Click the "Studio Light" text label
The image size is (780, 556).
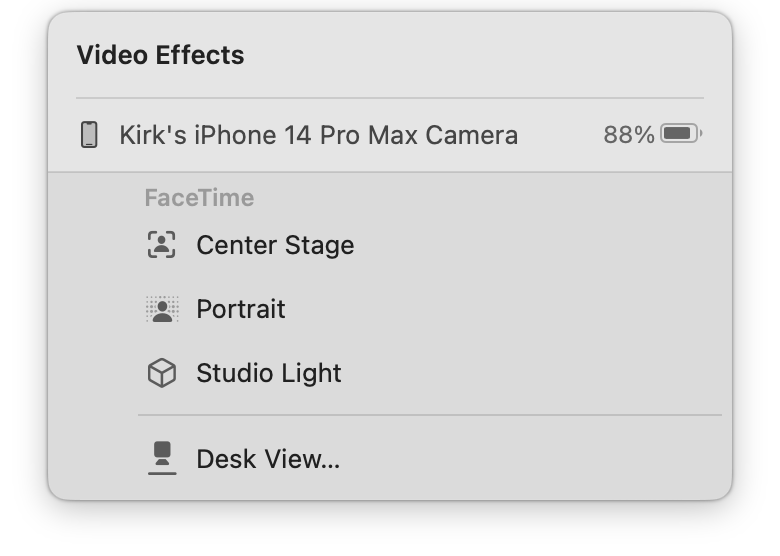tap(269, 373)
